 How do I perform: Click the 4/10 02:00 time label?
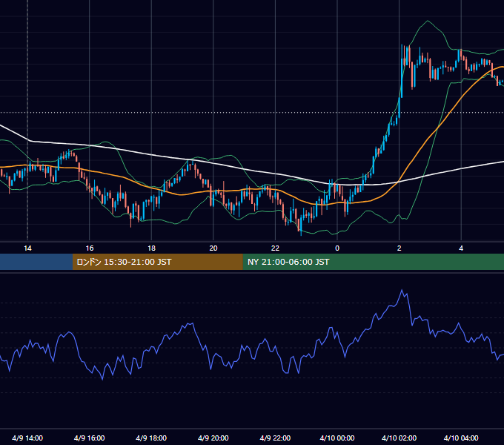(x=399, y=438)
